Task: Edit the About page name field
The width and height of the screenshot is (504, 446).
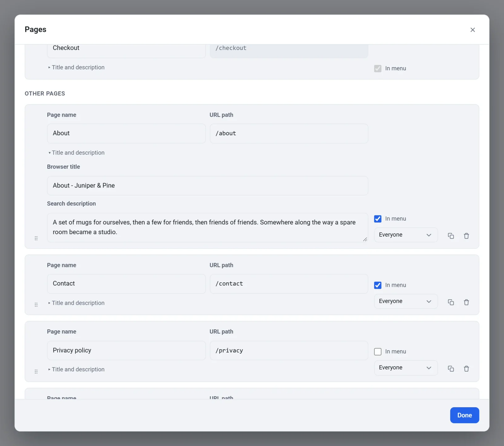Action: pos(126,133)
